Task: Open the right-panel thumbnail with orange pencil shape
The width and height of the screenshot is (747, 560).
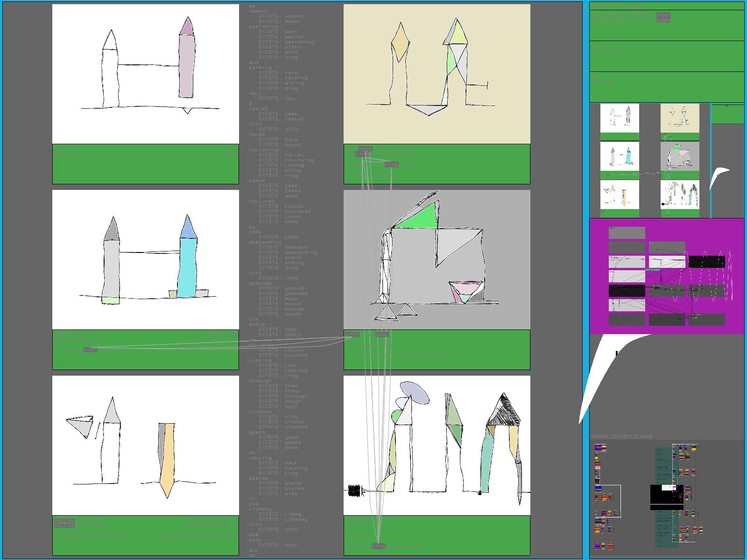Action: [x=620, y=195]
